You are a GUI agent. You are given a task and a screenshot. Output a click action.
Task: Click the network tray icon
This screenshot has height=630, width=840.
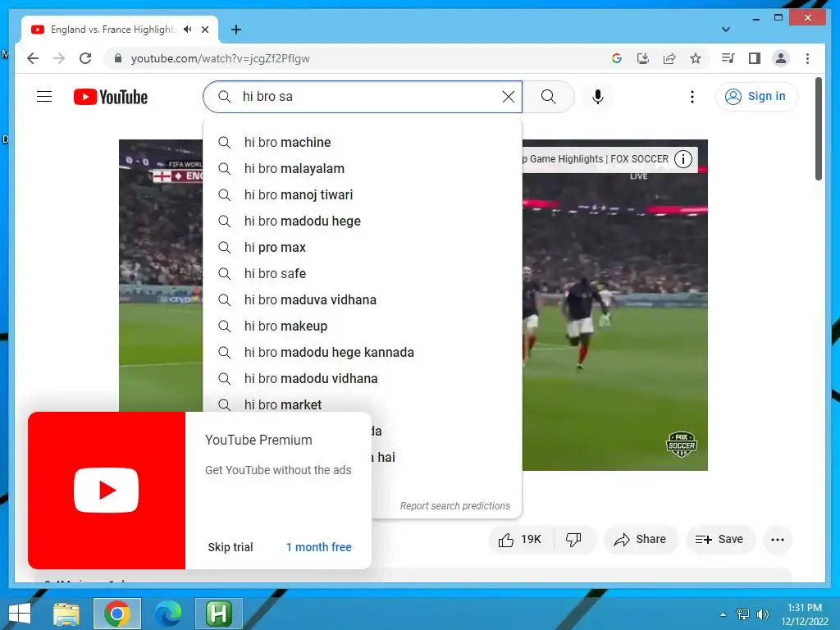[742, 614]
